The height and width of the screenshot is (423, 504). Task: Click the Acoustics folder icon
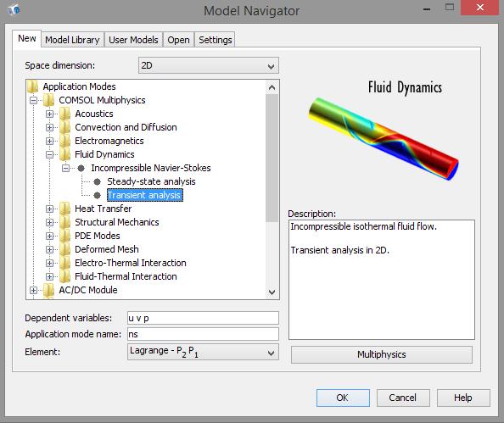tap(65, 114)
